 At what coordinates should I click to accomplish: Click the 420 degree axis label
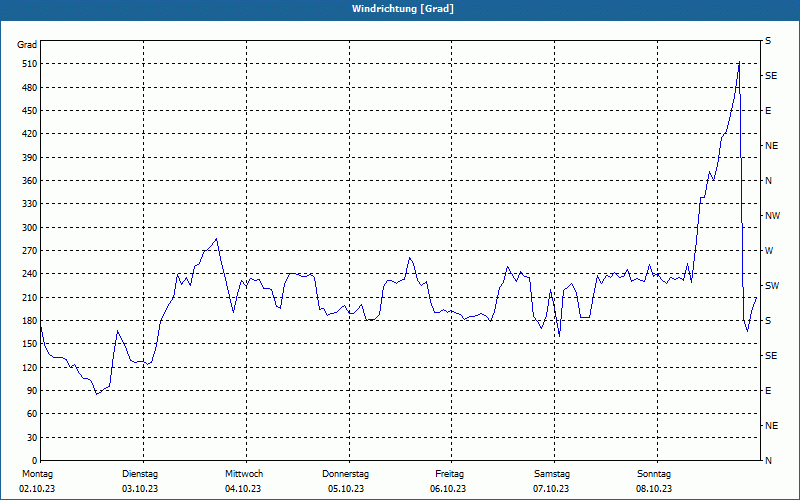click(x=30, y=134)
